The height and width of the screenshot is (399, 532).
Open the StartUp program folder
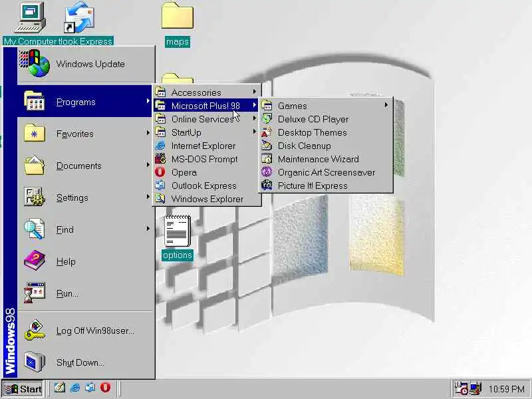tap(207, 132)
